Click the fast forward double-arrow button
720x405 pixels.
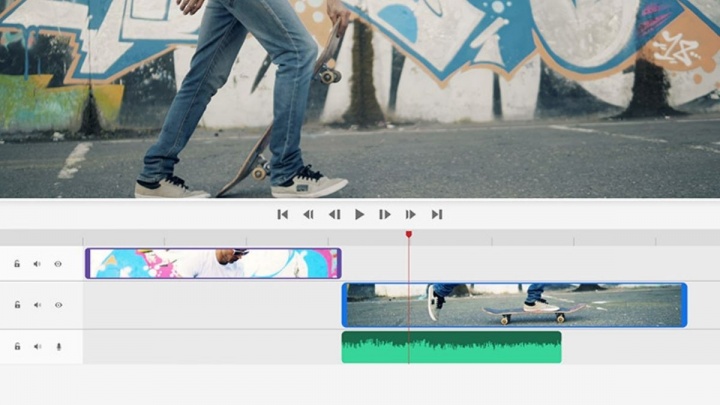(411, 214)
